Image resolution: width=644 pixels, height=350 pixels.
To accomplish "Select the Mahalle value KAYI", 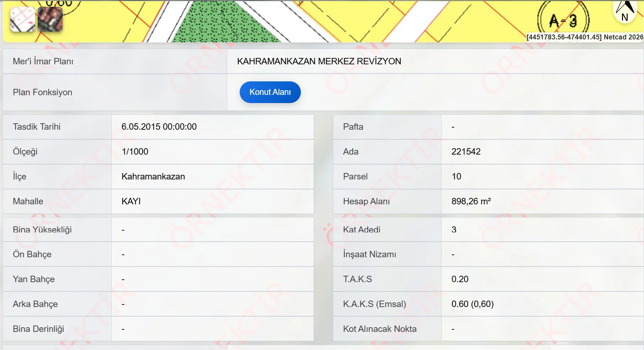I will pos(131,201).
